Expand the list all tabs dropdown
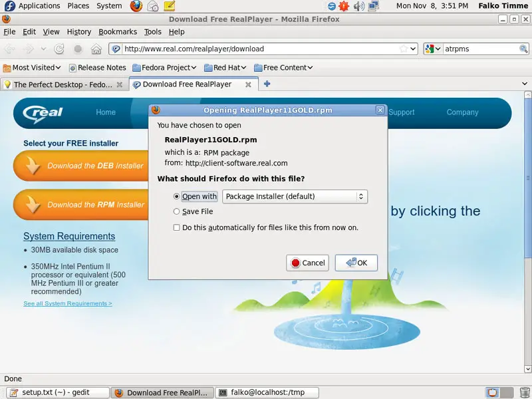 pyautogui.click(x=525, y=84)
